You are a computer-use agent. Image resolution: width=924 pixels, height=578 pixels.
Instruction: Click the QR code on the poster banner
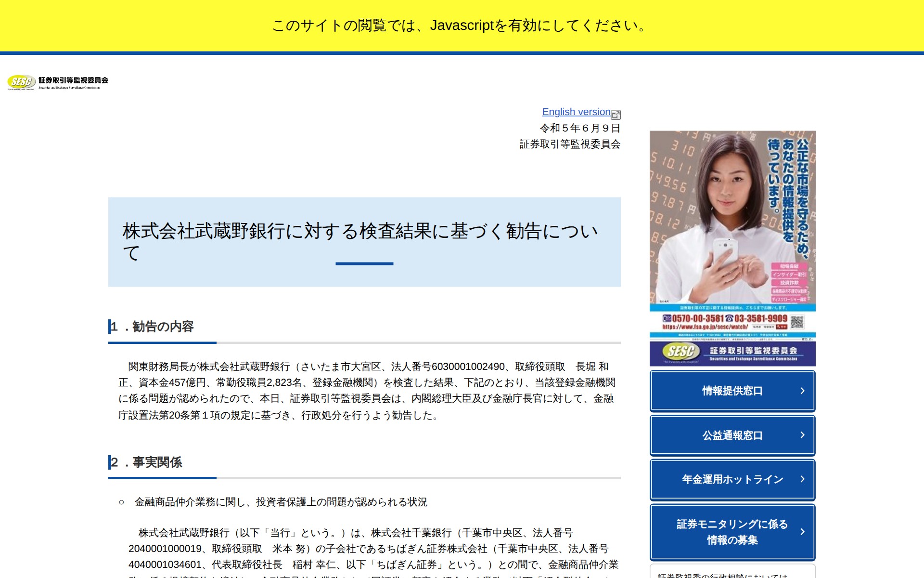(797, 322)
